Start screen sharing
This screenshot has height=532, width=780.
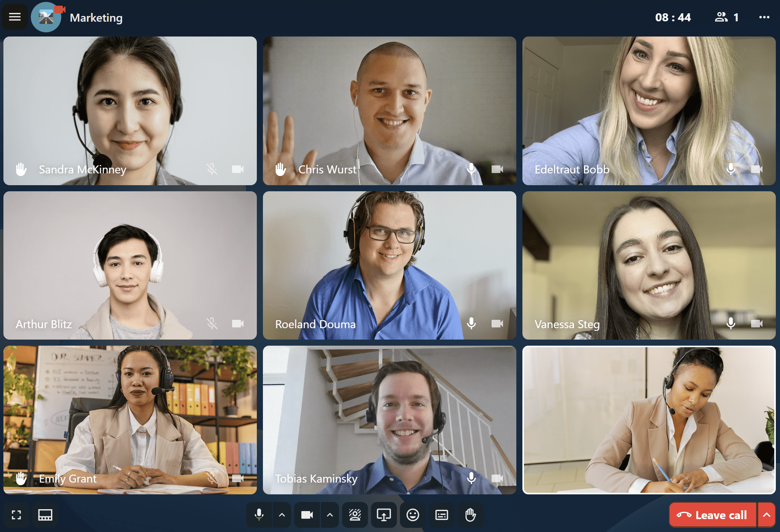pyautogui.click(x=384, y=515)
